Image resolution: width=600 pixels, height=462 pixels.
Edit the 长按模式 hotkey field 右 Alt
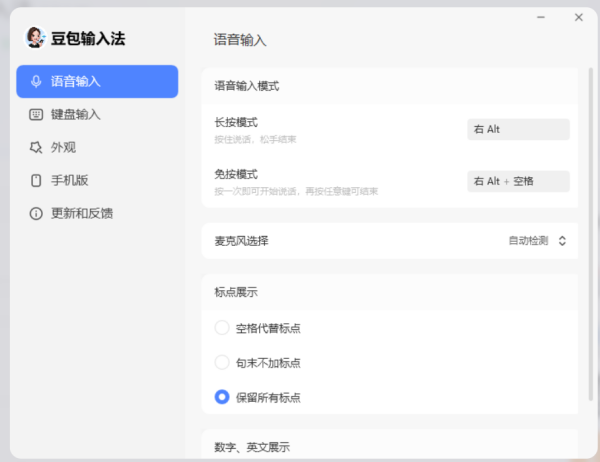coord(518,129)
